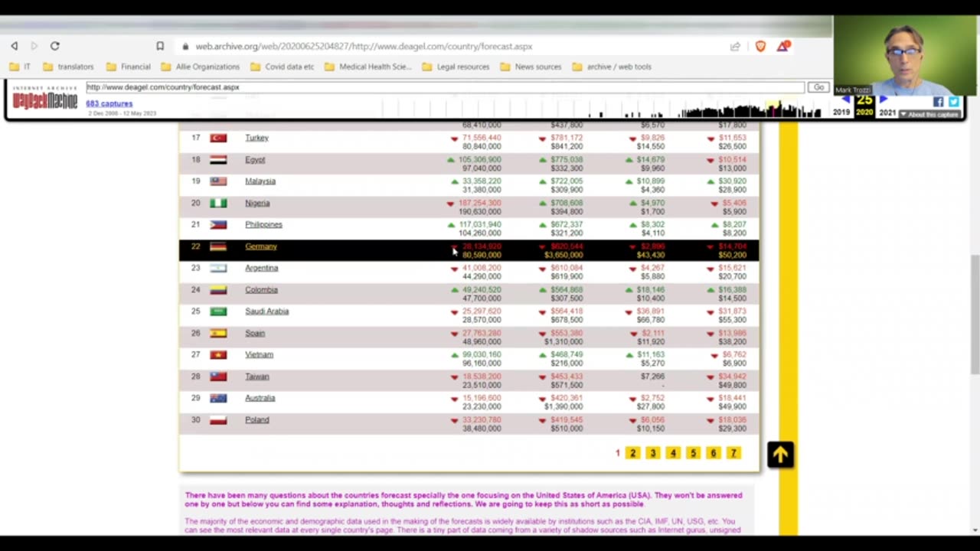Screen dimensions: 980x551
Task: Open the Brave Shields lion icon
Action: (760, 46)
